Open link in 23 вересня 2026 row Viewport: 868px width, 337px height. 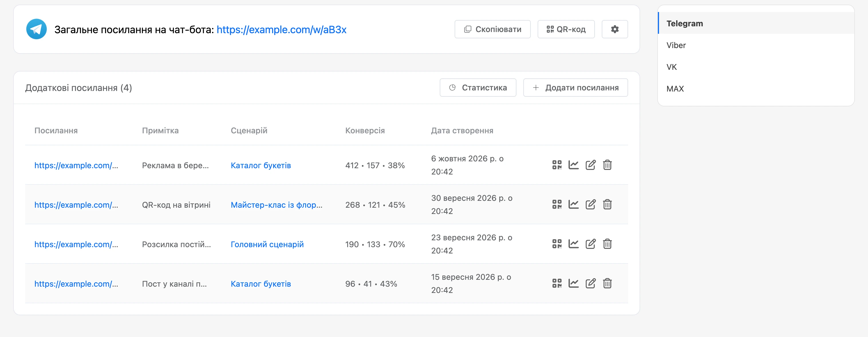coord(76,244)
